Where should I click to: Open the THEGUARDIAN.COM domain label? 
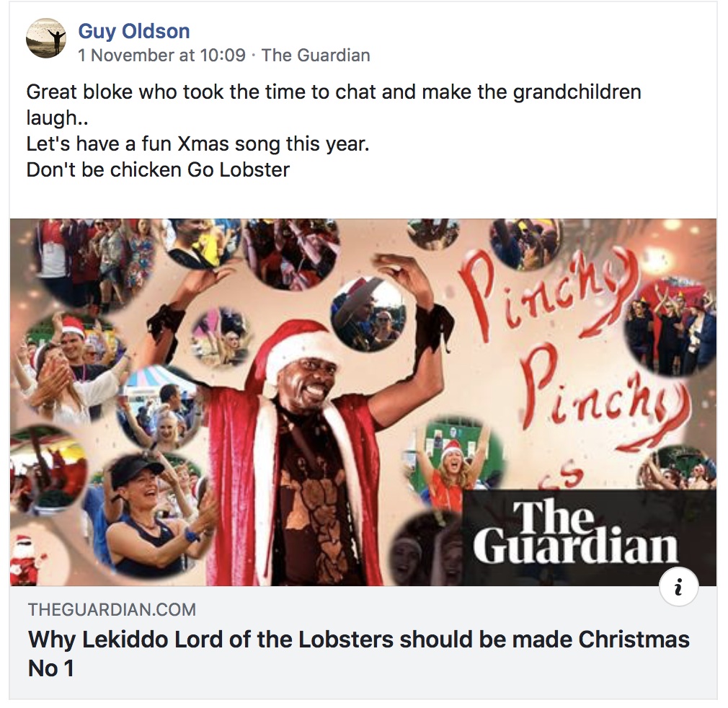[112, 609]
